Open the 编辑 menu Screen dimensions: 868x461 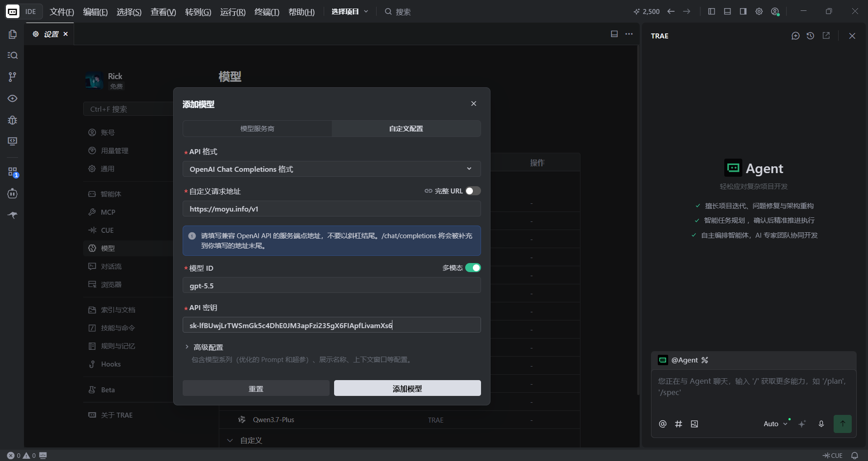(x=95, y=12)
